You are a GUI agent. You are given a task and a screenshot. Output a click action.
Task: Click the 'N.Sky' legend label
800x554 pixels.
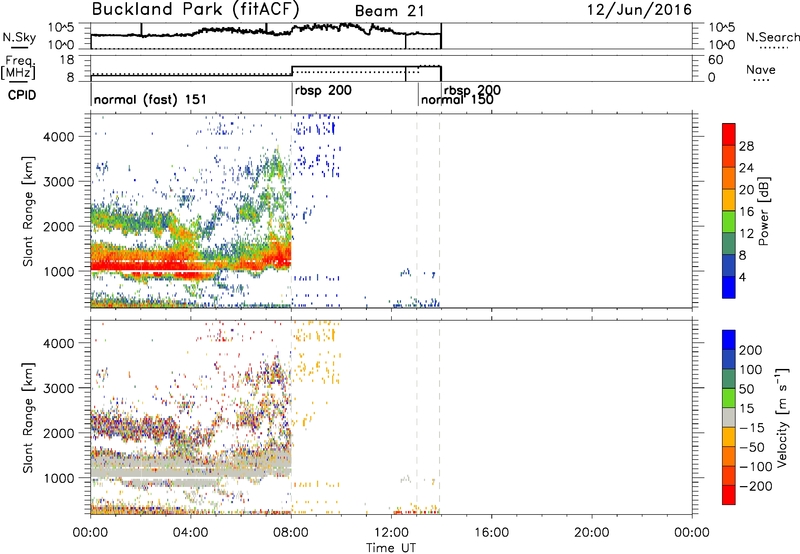coord(19,37)
